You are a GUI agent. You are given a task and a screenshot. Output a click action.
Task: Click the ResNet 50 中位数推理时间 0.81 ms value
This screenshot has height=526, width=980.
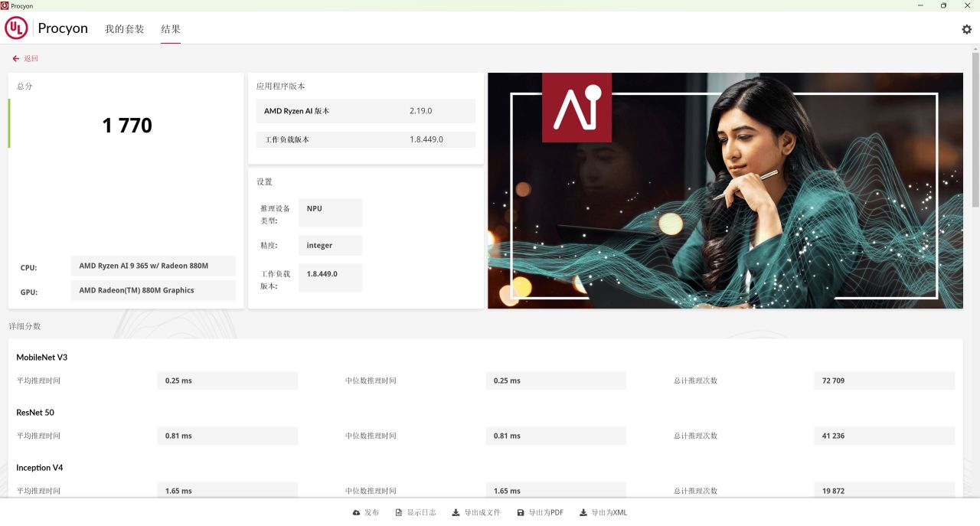pyautogui.click(x=556, y=436)
